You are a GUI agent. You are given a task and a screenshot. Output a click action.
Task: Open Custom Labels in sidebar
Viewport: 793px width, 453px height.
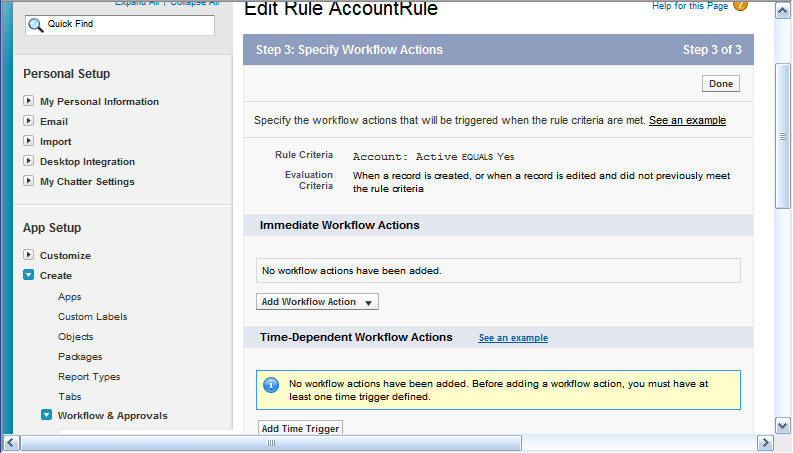pyautogui.click(x=93, y=316)
